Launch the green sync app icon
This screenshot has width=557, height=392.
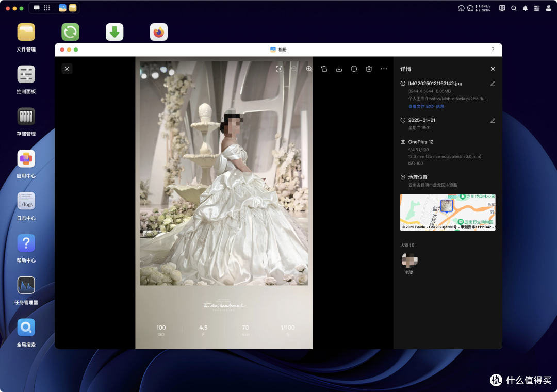click(70, 32)
